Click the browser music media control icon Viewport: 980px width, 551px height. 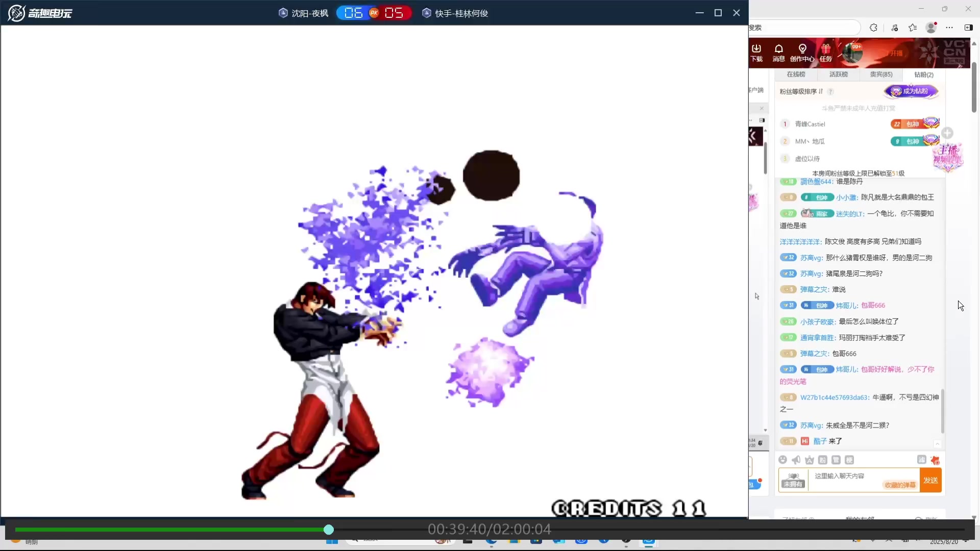click(x=894, y=28)
